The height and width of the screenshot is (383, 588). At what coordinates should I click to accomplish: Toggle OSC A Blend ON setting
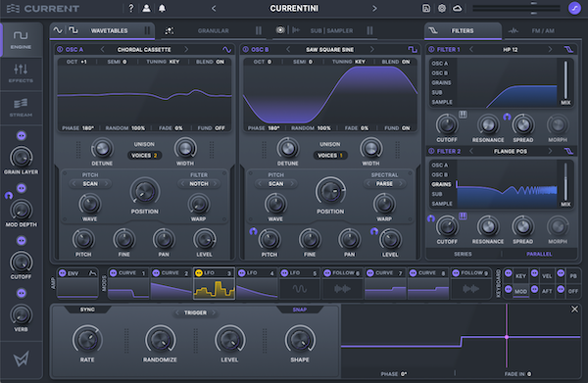pos(210,62)
